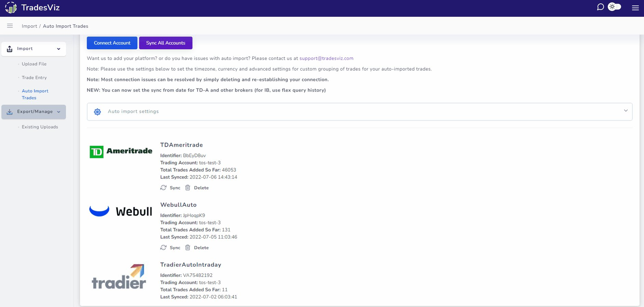Delete the TDAmeritrade connection

pos(201,188)
